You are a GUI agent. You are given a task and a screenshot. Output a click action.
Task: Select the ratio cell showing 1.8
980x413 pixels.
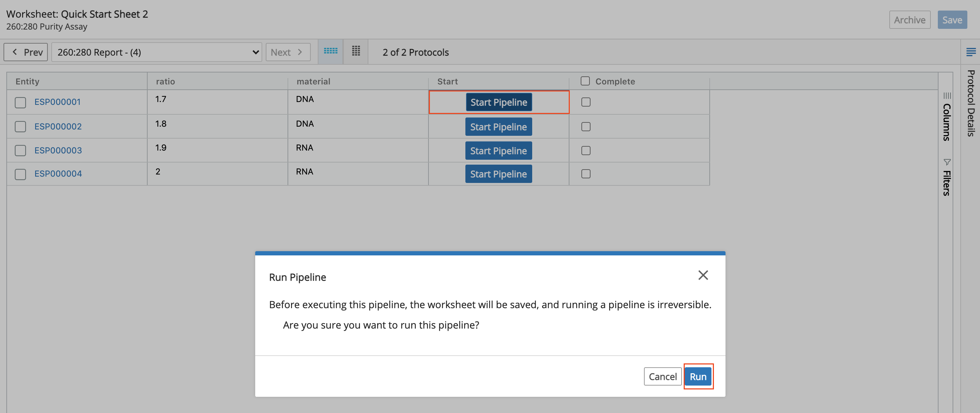point(218,127)
